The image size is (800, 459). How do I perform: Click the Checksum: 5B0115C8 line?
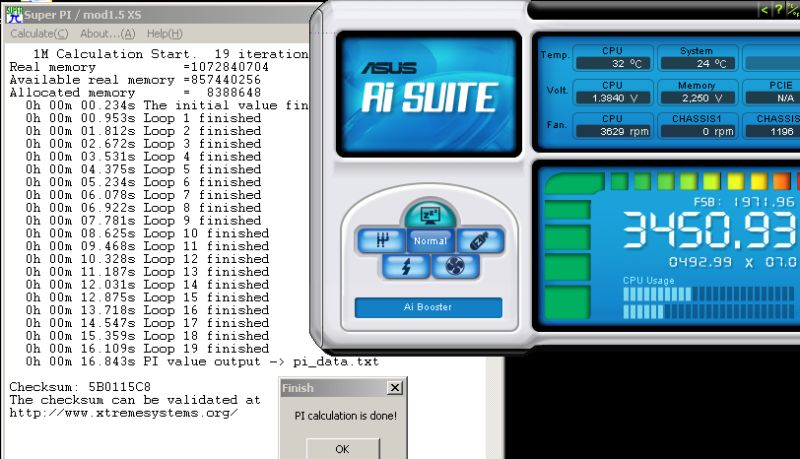pos(80,387)
